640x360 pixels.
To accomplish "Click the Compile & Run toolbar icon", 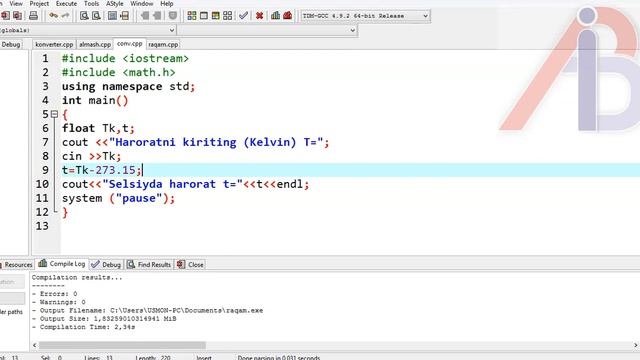I will click(216, 16).
